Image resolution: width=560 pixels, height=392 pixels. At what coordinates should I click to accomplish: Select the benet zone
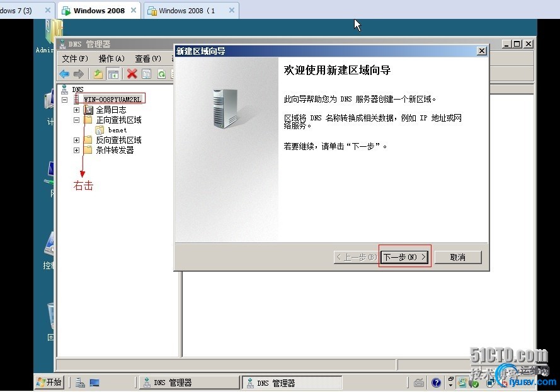coord(118,130)
